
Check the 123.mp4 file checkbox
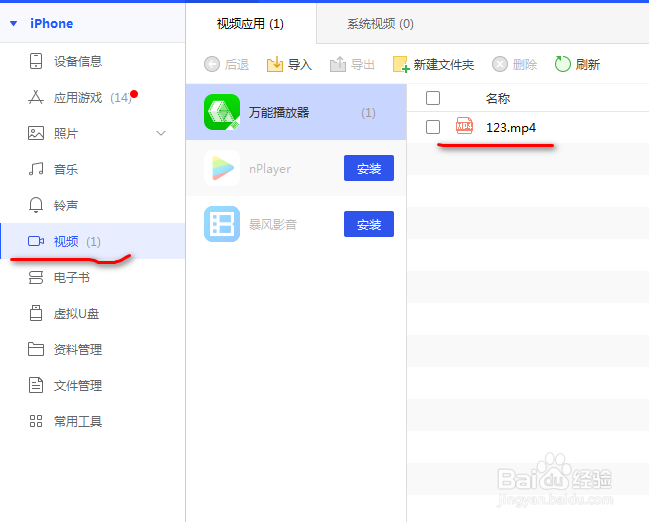[433, 127]
